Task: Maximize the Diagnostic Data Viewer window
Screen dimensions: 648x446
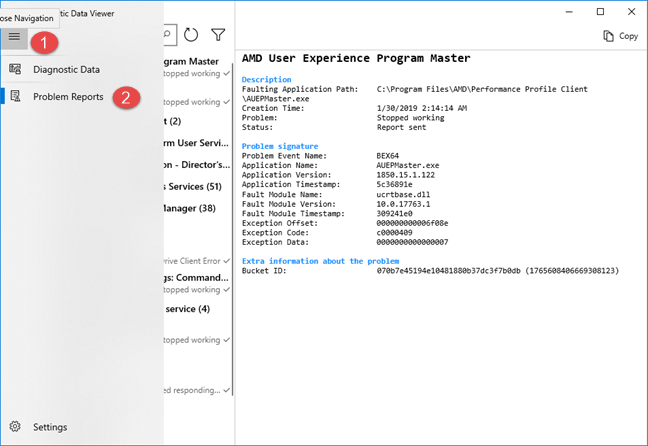Action: point(600,12)
